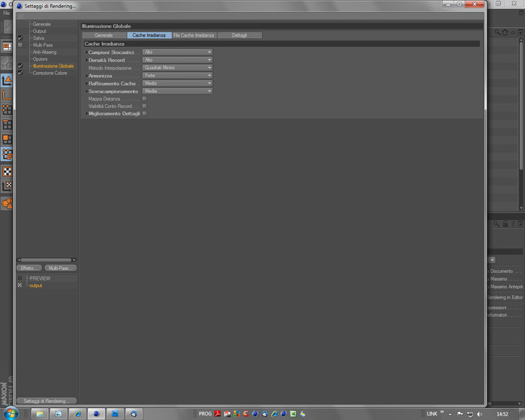Open Windows Explorer folder in taskbar
The height and width of the screenshot is (420, 525).
coord(40,414)
